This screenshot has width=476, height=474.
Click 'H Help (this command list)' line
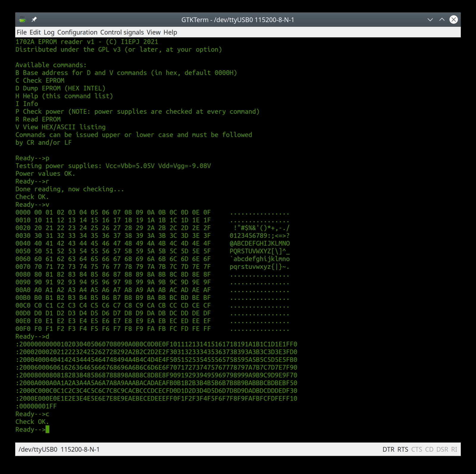click(x=64, y=96)
